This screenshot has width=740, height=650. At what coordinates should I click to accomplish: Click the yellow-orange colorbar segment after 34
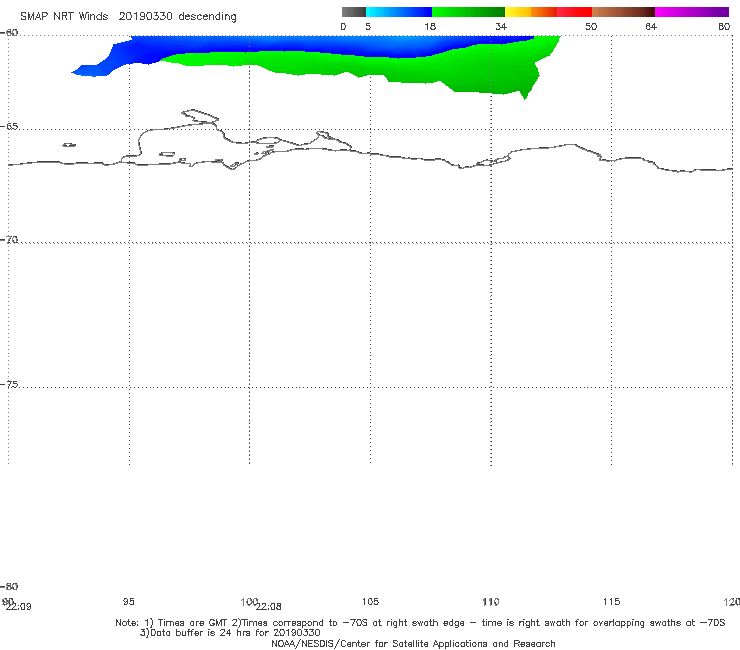pos(531,12)
